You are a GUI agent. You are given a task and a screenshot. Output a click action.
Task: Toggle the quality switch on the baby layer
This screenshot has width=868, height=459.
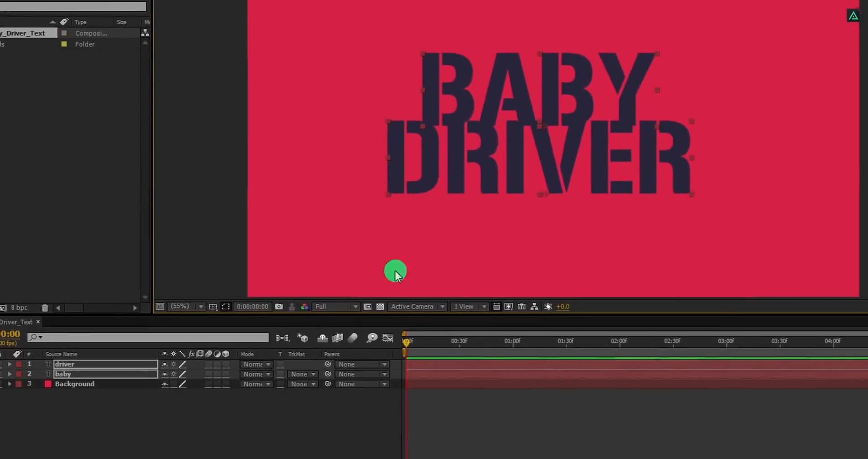(183, 374)
